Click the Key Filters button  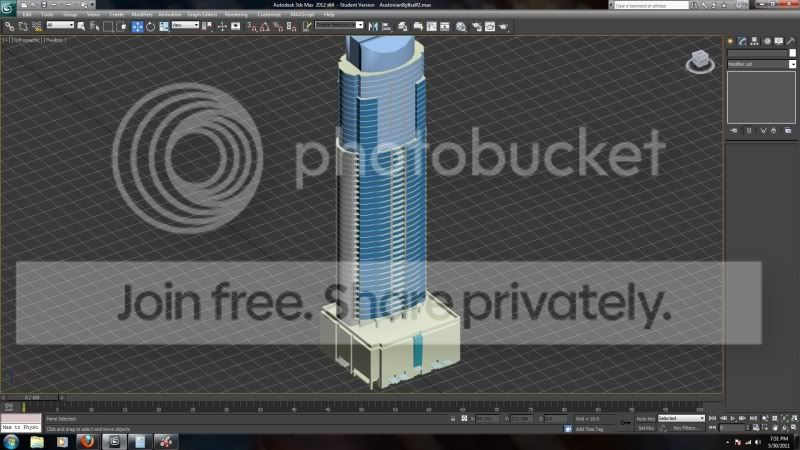(686, 428)
